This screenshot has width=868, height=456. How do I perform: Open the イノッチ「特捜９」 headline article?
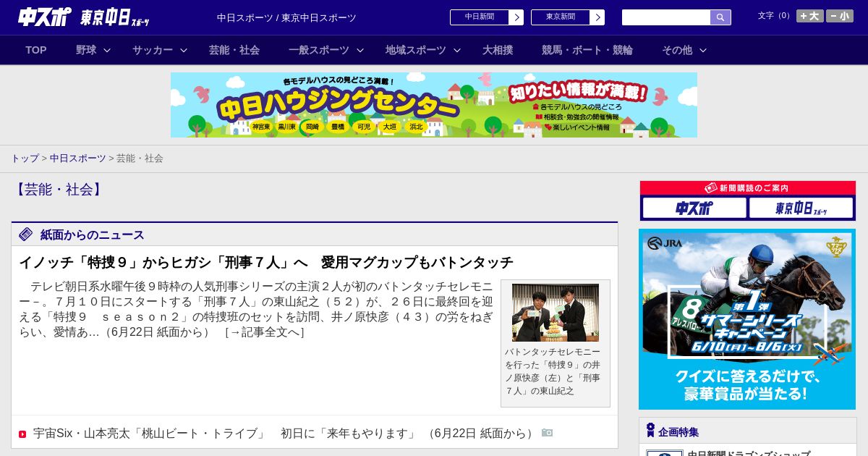click(266, 262)
